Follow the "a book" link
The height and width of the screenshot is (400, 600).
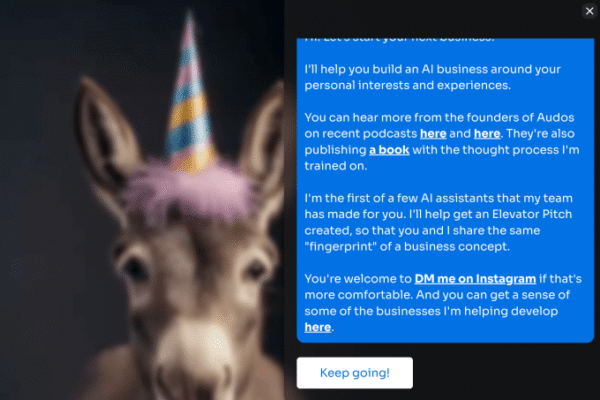[389, 150]
